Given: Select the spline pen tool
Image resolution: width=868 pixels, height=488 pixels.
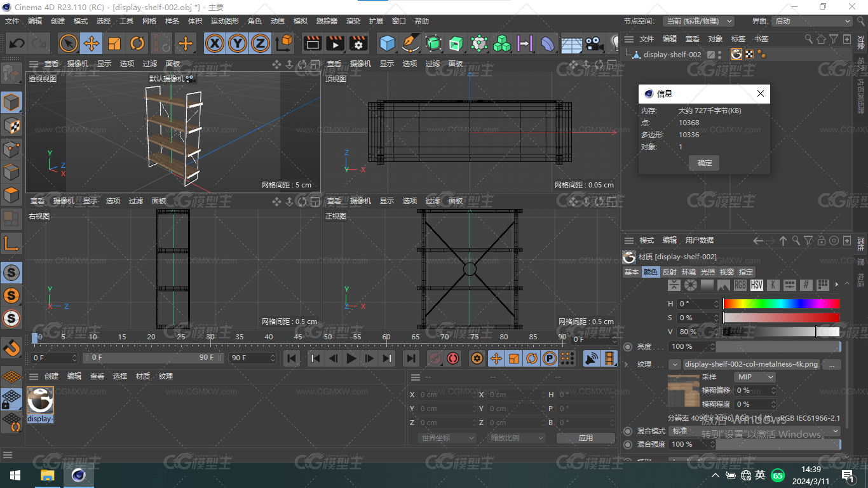Looking at the screenshot, I should click(x=410, y=43).
